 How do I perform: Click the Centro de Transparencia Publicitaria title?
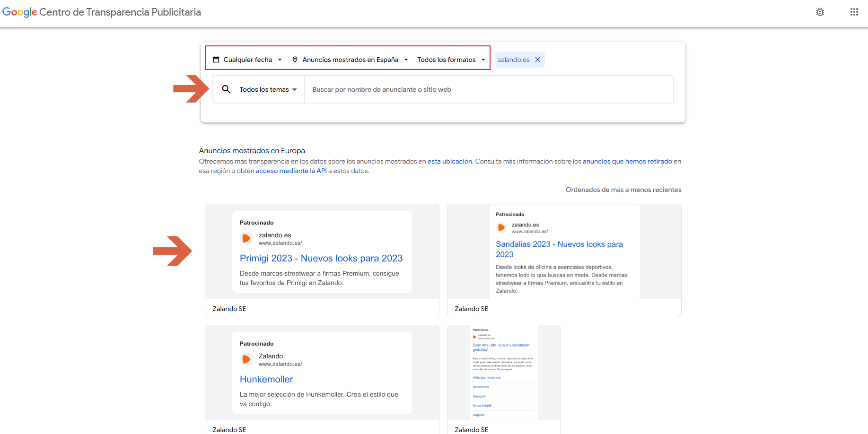(120, 12)
